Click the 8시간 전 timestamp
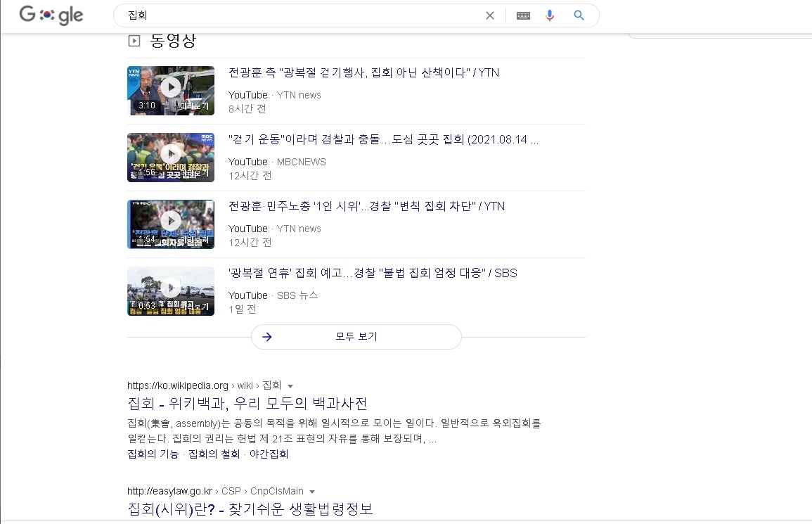Image resolution: width=812 pixels, height=524 pixels. 247,109
